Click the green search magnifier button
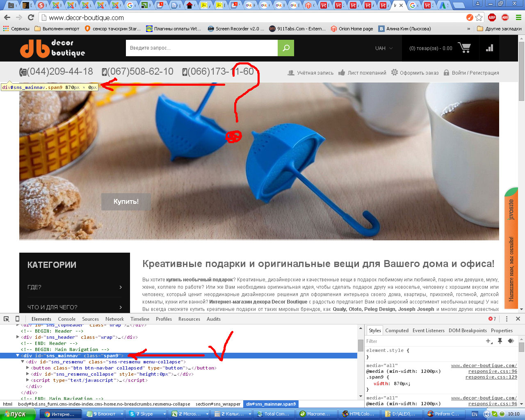525x420 pixels. [286, 48]
